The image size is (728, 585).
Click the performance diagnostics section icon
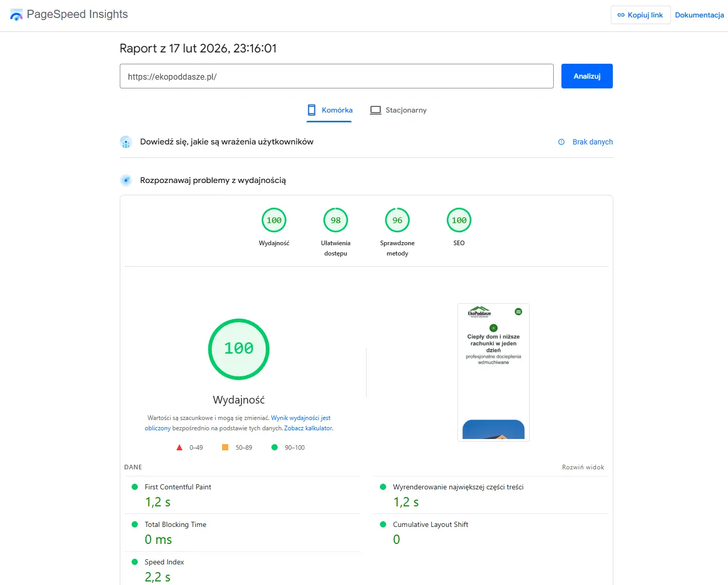click(x=126, y=180)
